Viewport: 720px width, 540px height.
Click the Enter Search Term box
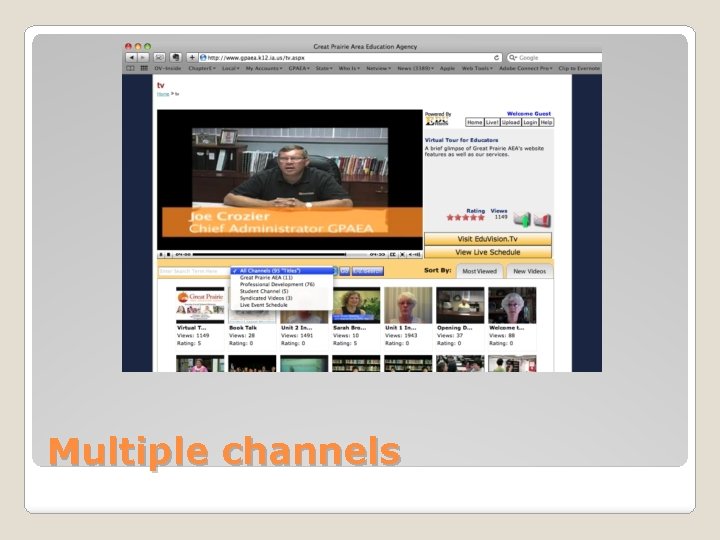[194, 271]
